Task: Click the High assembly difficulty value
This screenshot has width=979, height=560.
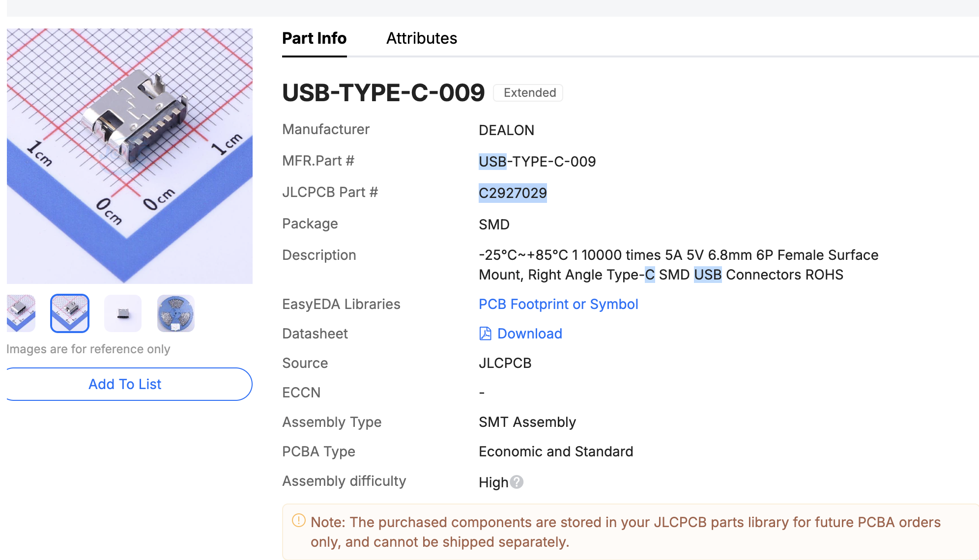Action: (493, 482)
